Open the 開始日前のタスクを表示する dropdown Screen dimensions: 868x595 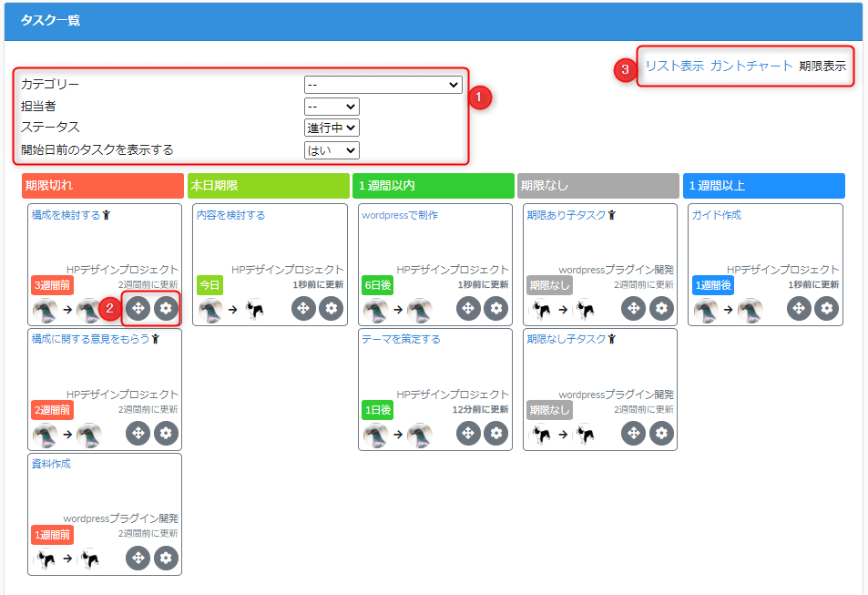(332, 150)
